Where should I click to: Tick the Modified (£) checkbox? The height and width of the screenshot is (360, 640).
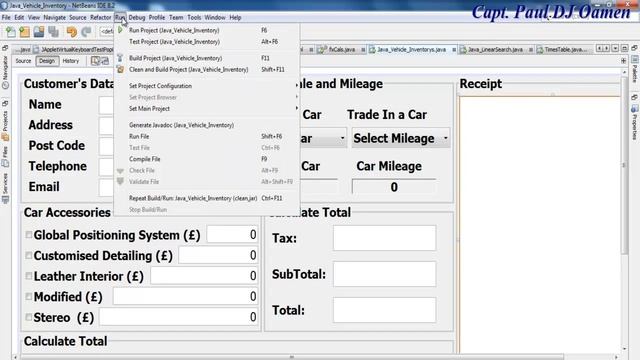click(29, 296)
